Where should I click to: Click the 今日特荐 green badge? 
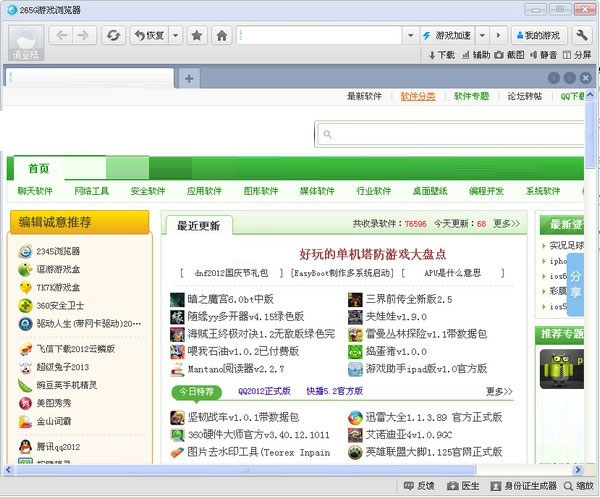tap(197, 392)
